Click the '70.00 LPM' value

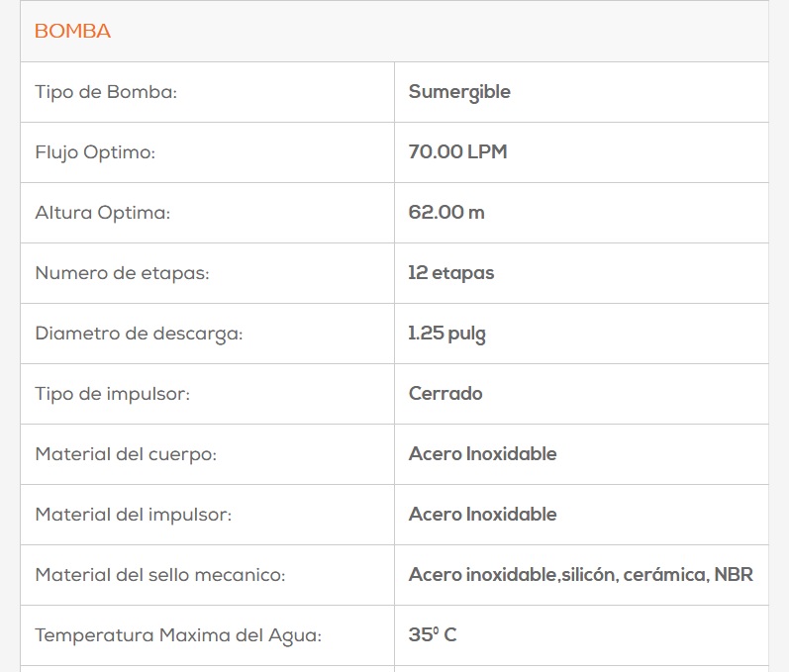(x=457, y=152)
